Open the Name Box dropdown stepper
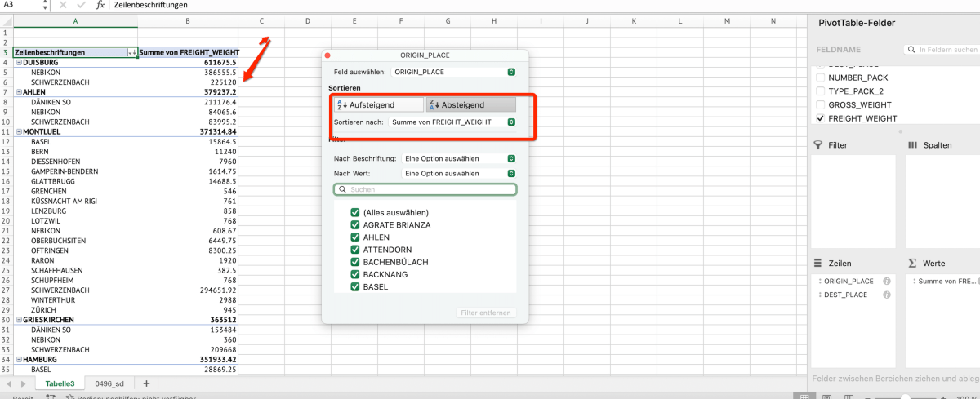Image resolution: width=980 pixels, height=399 pixels. point(47,5)
